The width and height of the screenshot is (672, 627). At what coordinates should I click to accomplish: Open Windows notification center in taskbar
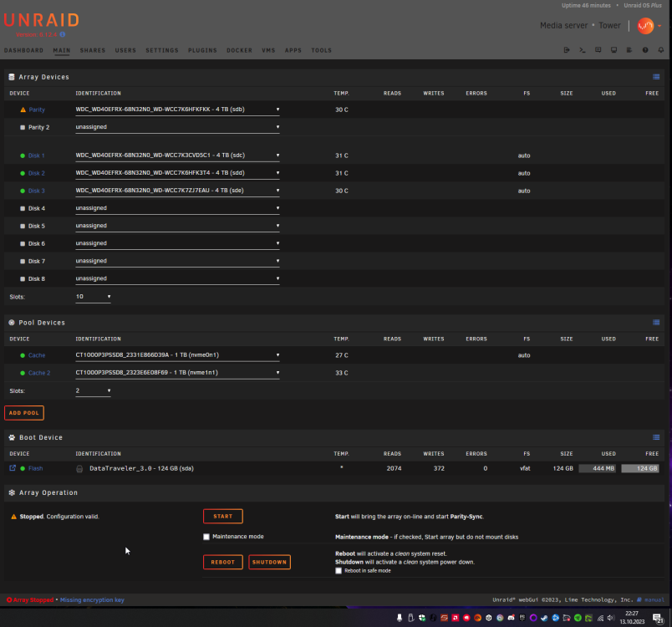coord(658,618)
